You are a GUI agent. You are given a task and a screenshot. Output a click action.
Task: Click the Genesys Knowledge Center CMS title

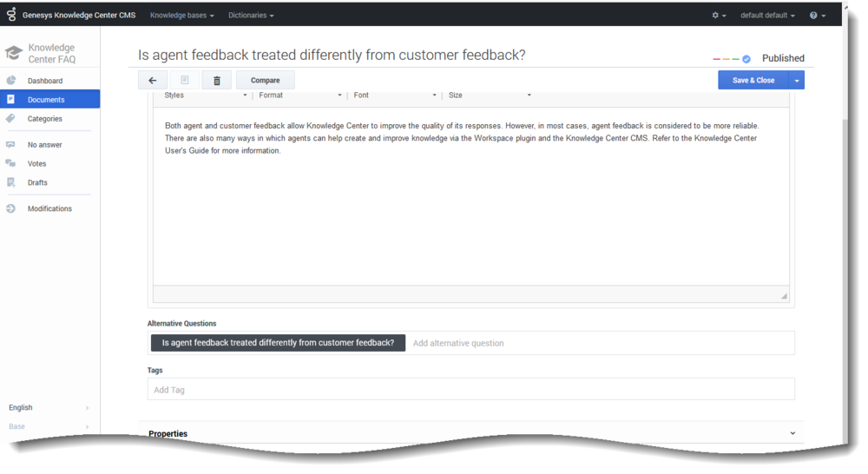(x=79, y=16)
